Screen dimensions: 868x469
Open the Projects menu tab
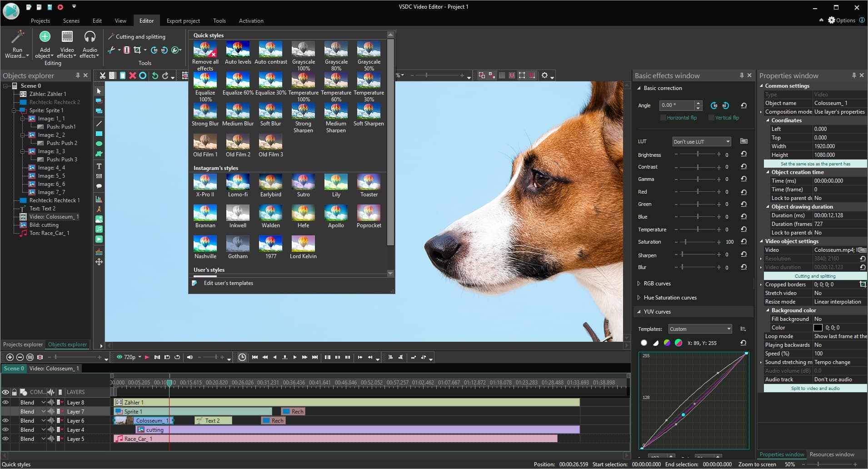(40, 21)
